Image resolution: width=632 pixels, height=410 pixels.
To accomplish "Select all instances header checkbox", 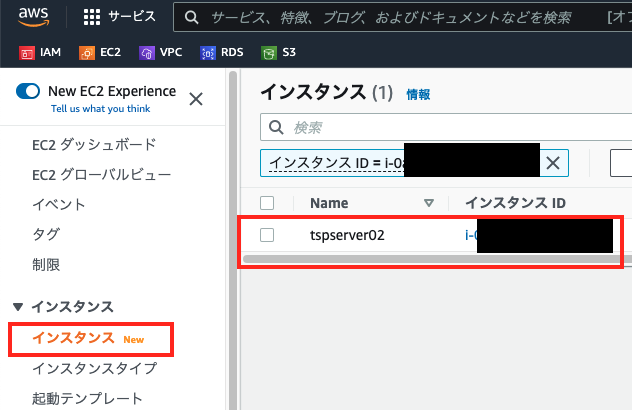I will click(267, 203).
